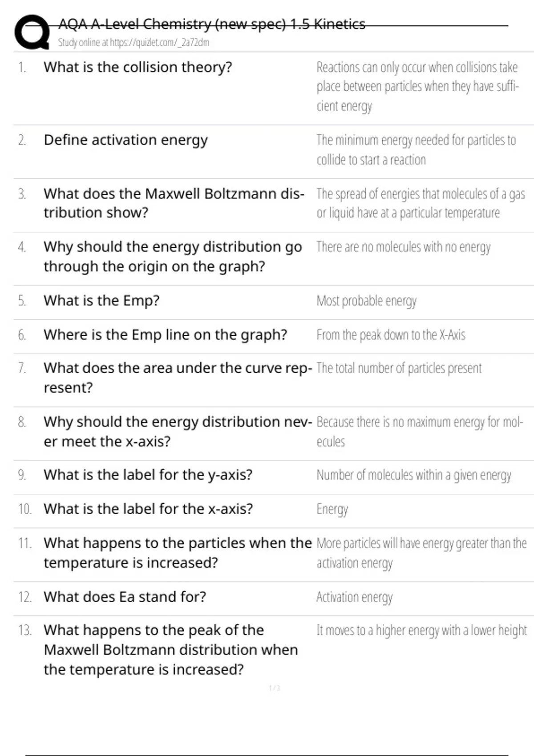Click "It moves to a higher energy" answer
534x756 pixels.
coord(421,631)
